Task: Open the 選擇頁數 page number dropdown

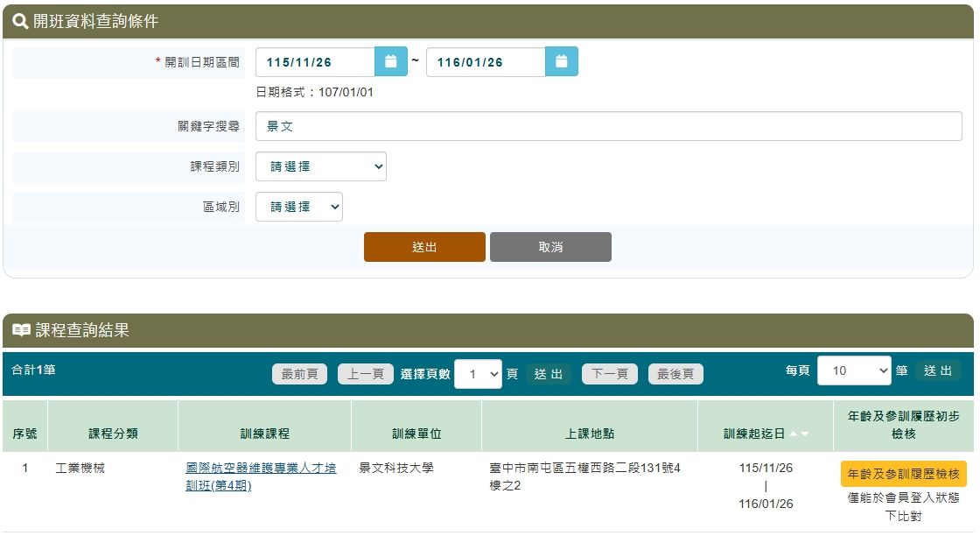Action: pos(478,374)
